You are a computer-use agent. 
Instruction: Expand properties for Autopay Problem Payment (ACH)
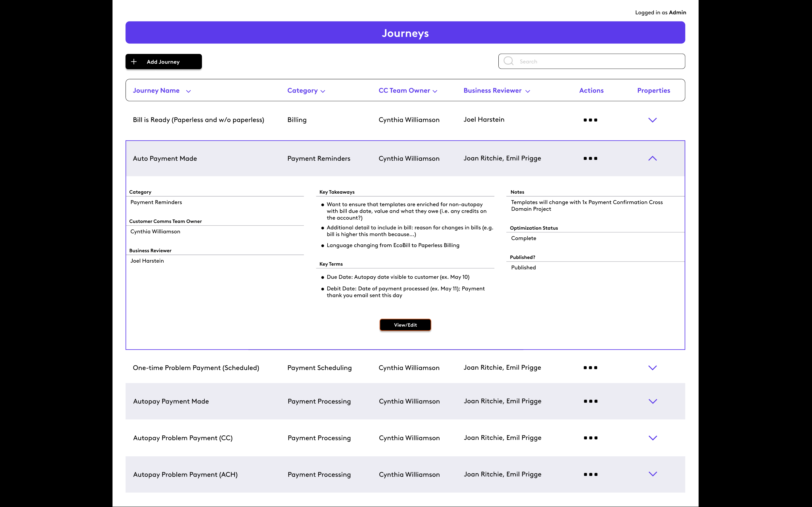[653, 474]
